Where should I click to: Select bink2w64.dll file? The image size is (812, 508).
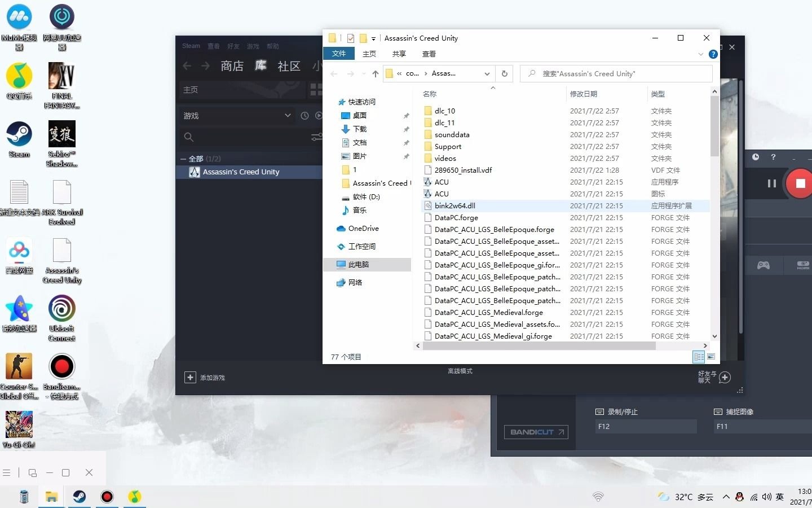(x=455, y=206)
